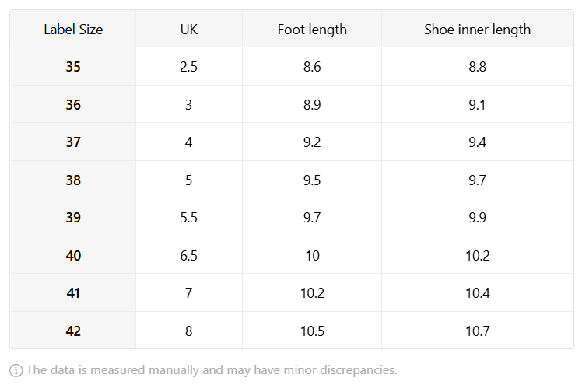
Task: Click the info icon beside the disclaimer
Action: point(16,370)
